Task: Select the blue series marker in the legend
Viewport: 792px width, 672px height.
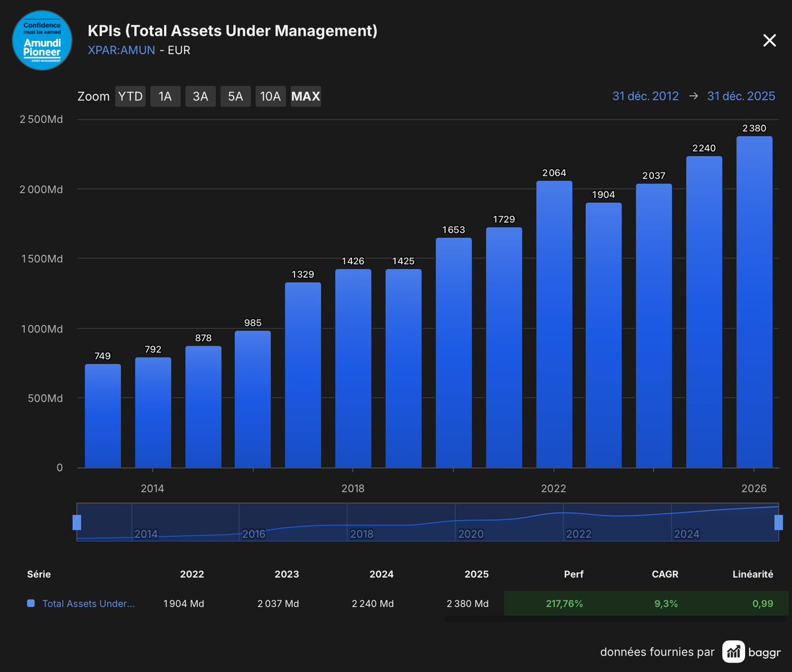Action: click(x=30, y=603)
